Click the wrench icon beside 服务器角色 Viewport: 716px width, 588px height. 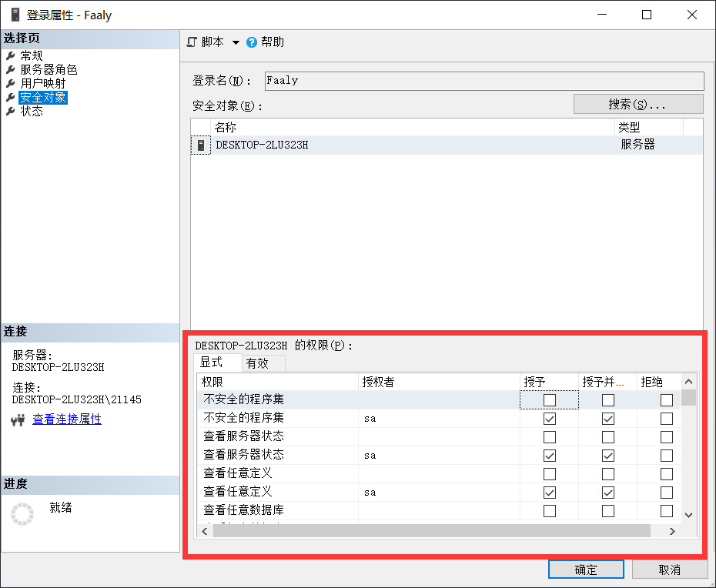click(11, 70)
